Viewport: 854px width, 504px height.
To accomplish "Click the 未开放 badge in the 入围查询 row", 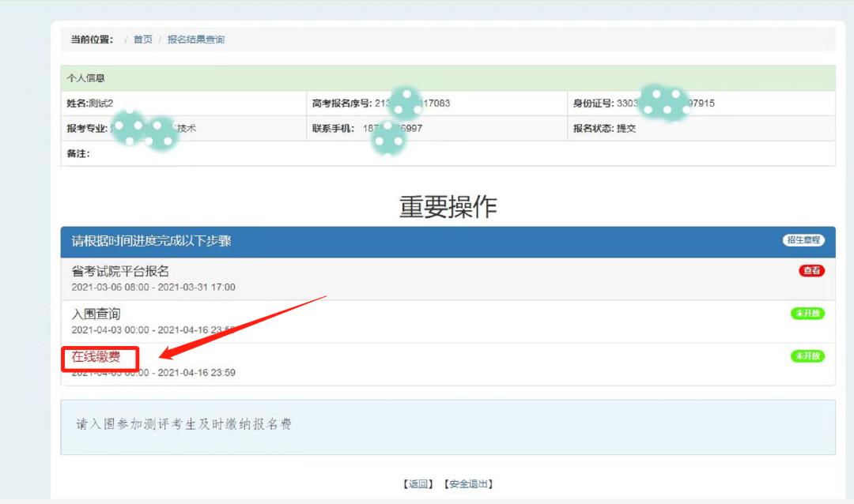I will click(x=807, y=314).
